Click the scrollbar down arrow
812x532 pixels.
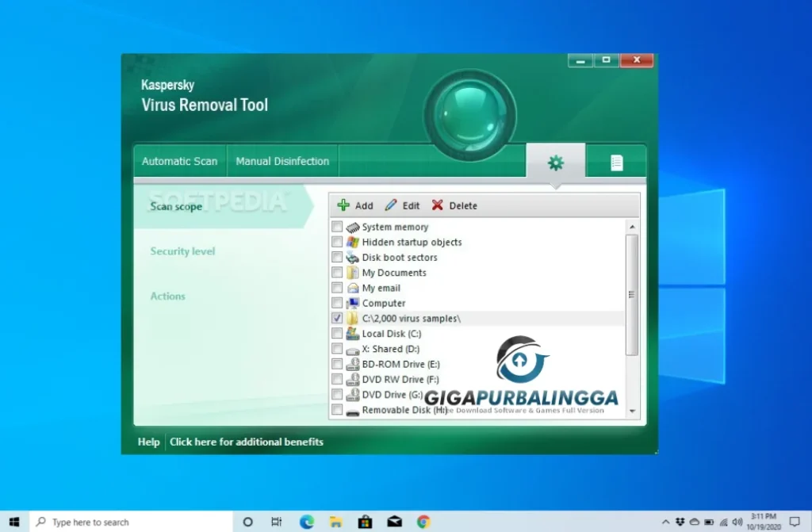pos(633,411)
